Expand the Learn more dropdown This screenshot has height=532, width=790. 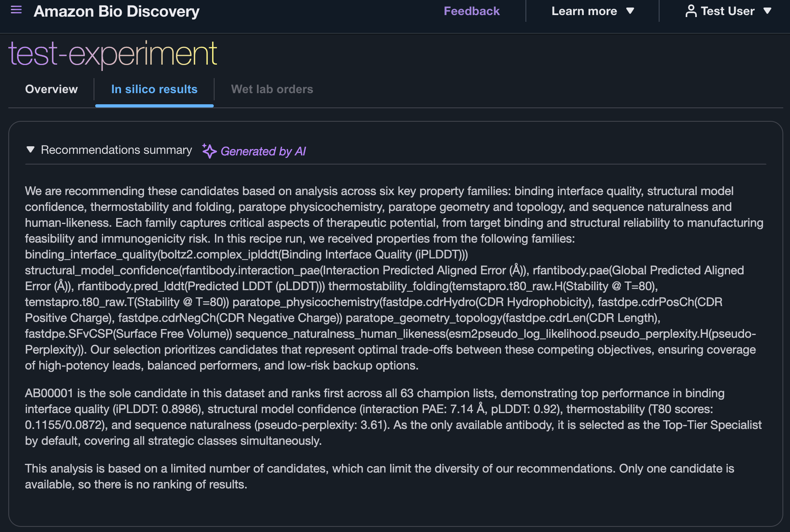tap(593, 11)
